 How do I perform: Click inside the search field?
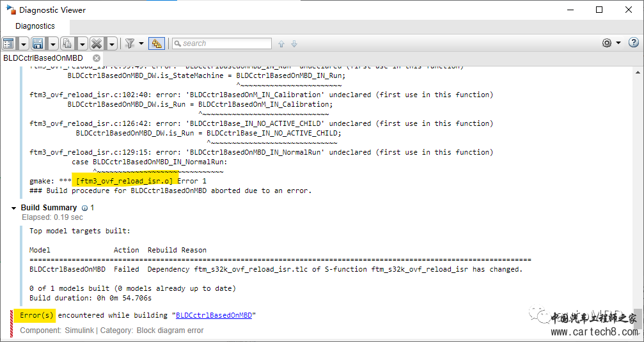click(222, 43)
